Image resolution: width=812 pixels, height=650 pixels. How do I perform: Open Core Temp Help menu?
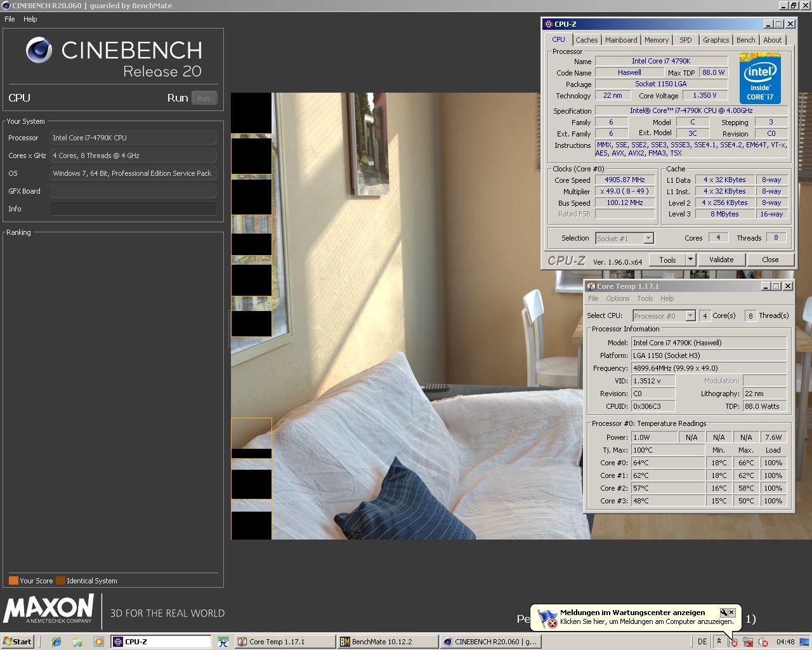pyautogui.click(x=667, y=298)
